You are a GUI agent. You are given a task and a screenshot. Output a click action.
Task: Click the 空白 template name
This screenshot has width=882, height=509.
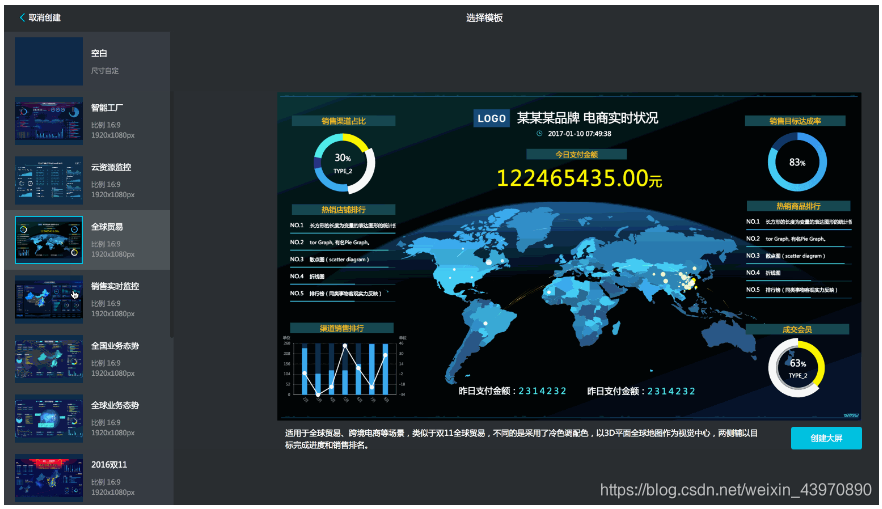(99, 53)
